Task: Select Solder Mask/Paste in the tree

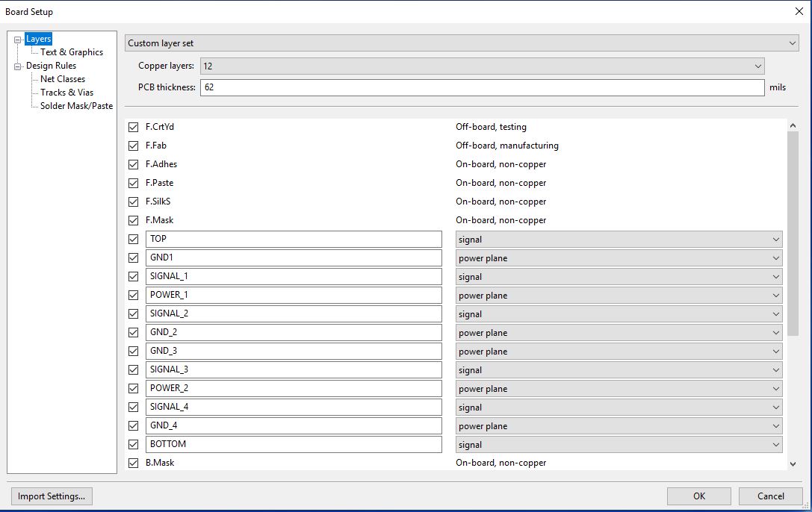Action: (76, 106)
